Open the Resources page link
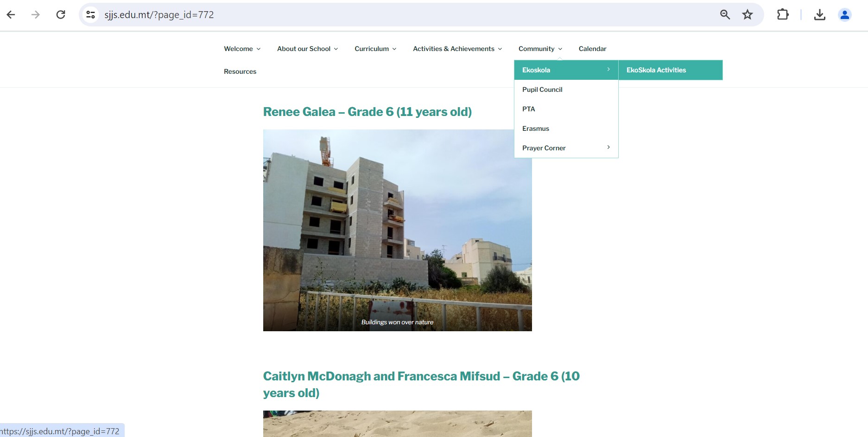The image size is (868, 437). click(x=240, y=71)
